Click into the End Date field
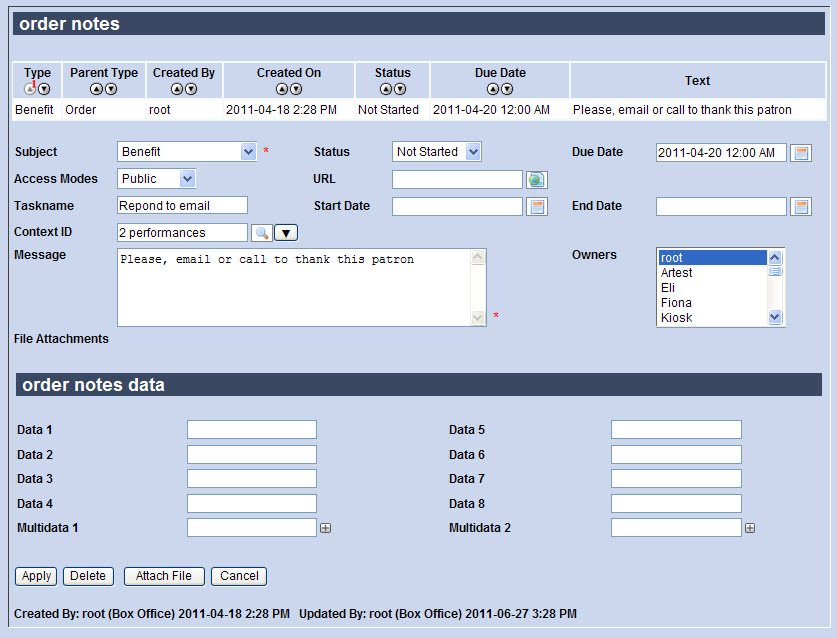The image size is (837, 638). tap(721, 207)
